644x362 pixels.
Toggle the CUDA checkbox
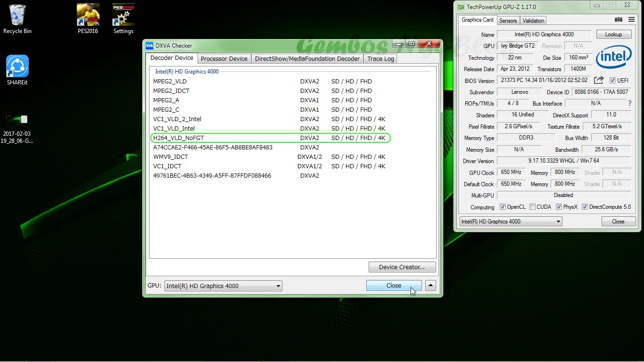pyautogui.click(x=532, y=207)
